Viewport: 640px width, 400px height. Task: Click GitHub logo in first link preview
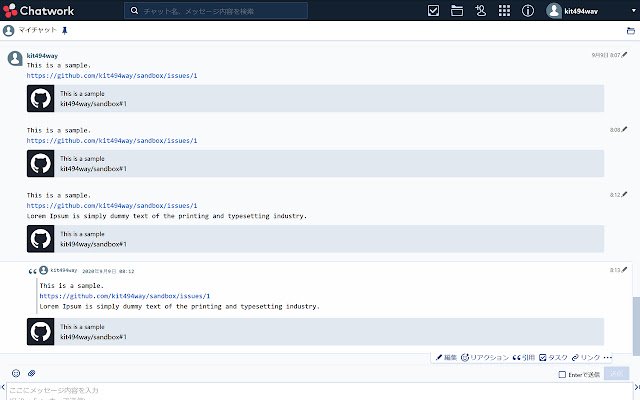point(40,98)
